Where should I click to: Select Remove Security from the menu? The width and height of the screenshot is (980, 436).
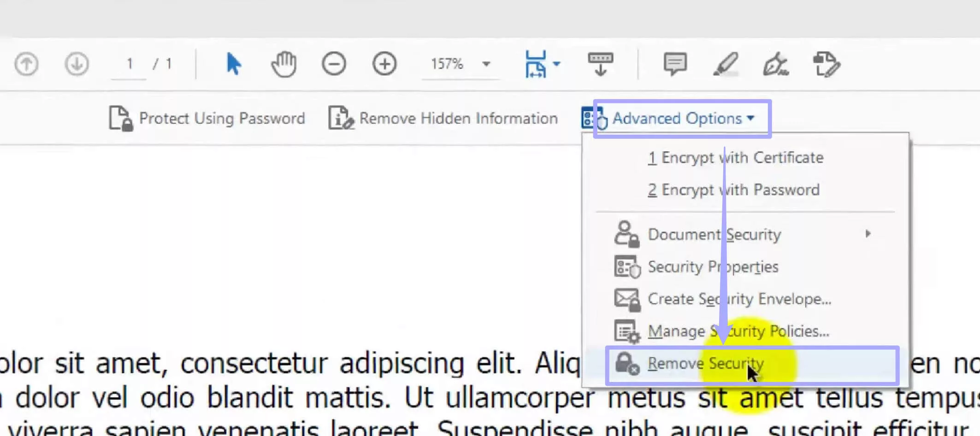coord(705,363)
